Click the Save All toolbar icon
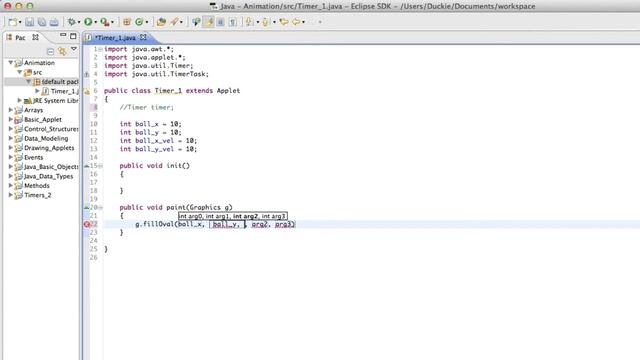 pyautogui.click(x=42, y=22)
